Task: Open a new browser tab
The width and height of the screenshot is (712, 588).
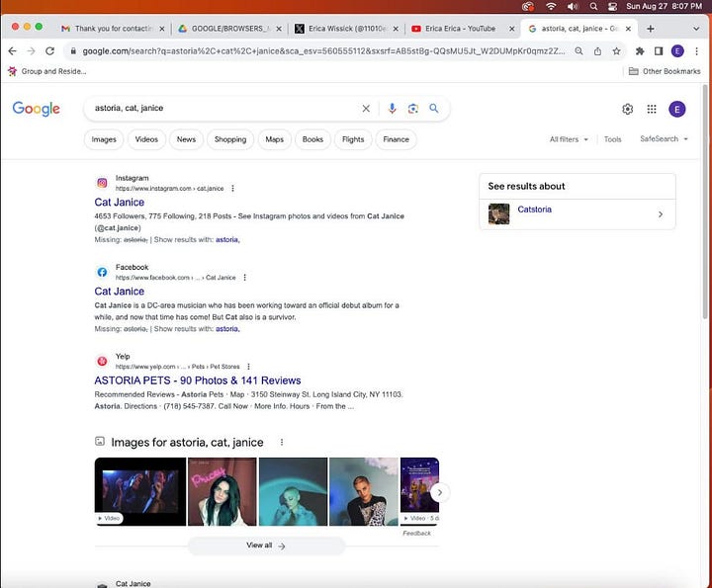Action: tap(651, 29)
